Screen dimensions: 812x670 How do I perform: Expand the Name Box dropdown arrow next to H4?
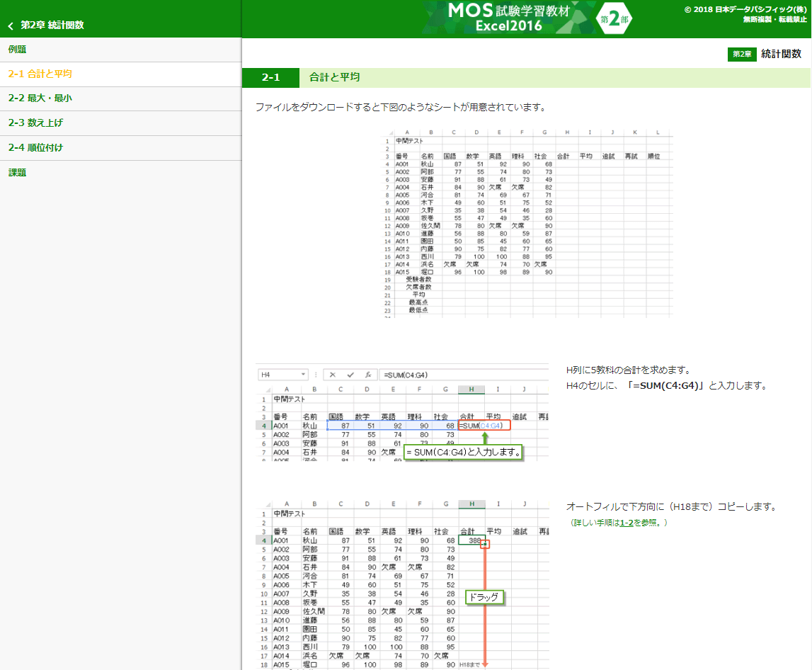tap(304, 375)
